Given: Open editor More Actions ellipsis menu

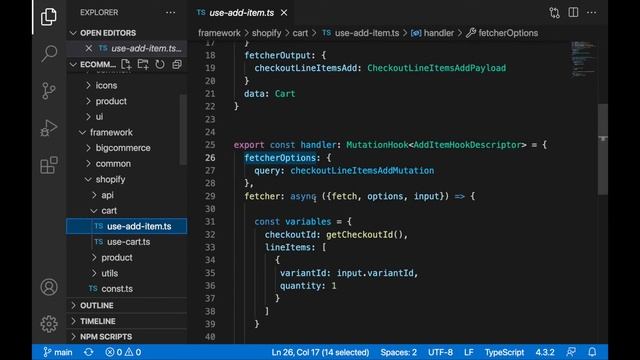Looking at the screenshot, I should (x=591, y=13).
